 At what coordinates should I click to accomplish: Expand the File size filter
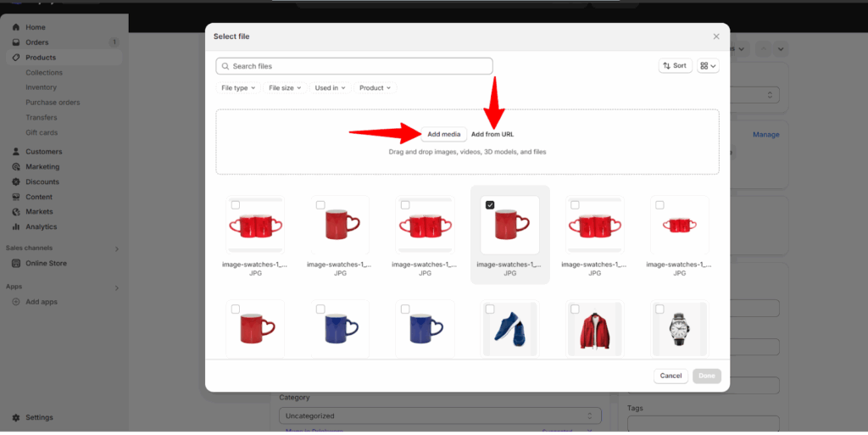(x=285, y=87)
